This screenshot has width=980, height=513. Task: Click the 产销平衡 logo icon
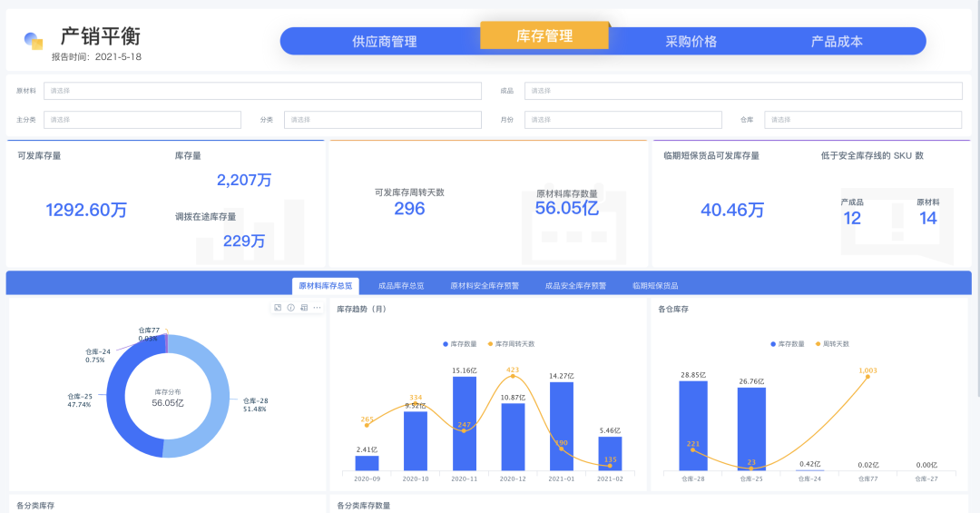click(34, 41)
